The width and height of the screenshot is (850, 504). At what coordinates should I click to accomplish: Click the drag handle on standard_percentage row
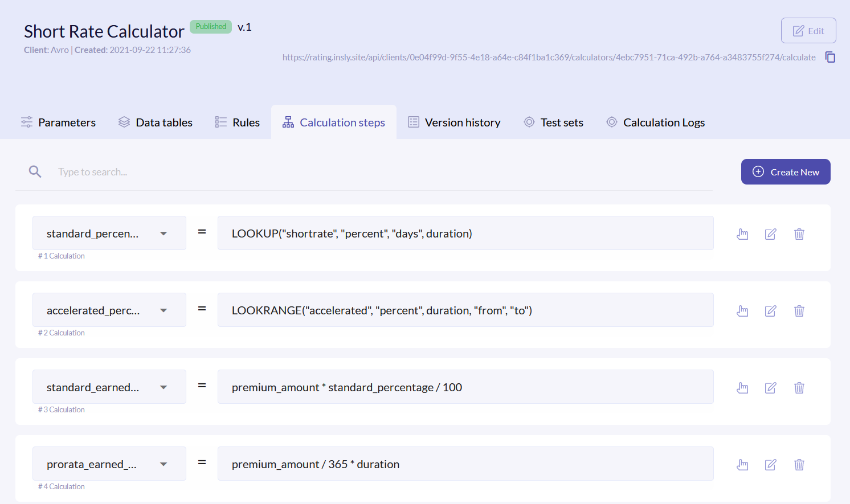tap(742, 234)
